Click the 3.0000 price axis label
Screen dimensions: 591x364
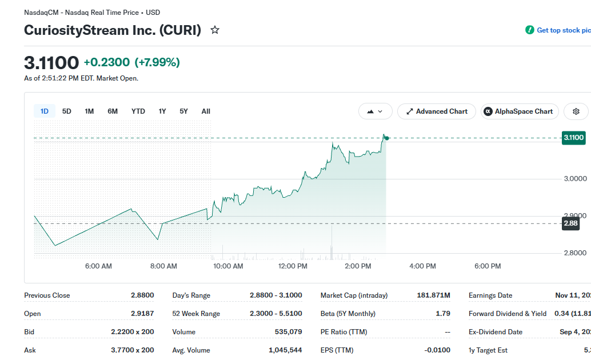tap(575, 179)
